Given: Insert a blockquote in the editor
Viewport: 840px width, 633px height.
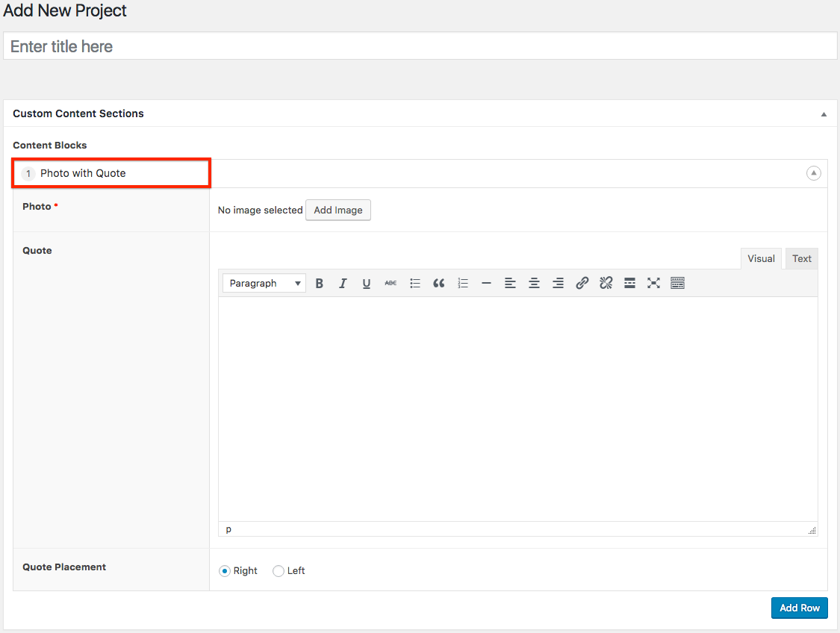Looking at the screenshot, I should point(439,284).
